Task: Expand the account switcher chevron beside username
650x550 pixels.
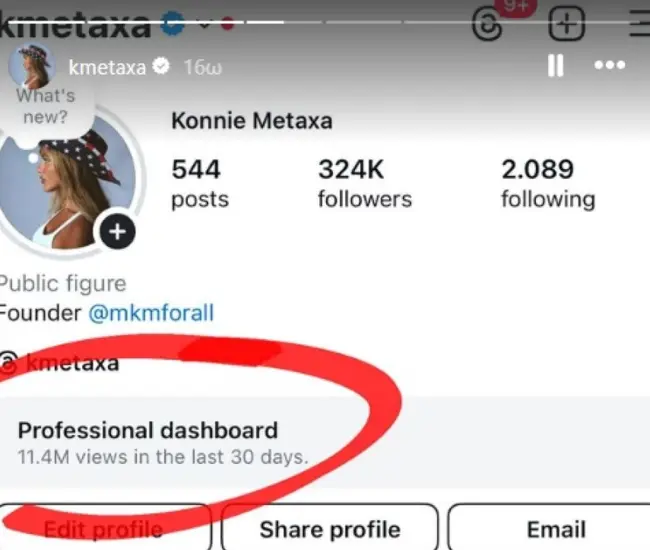Action: (204, 24)
